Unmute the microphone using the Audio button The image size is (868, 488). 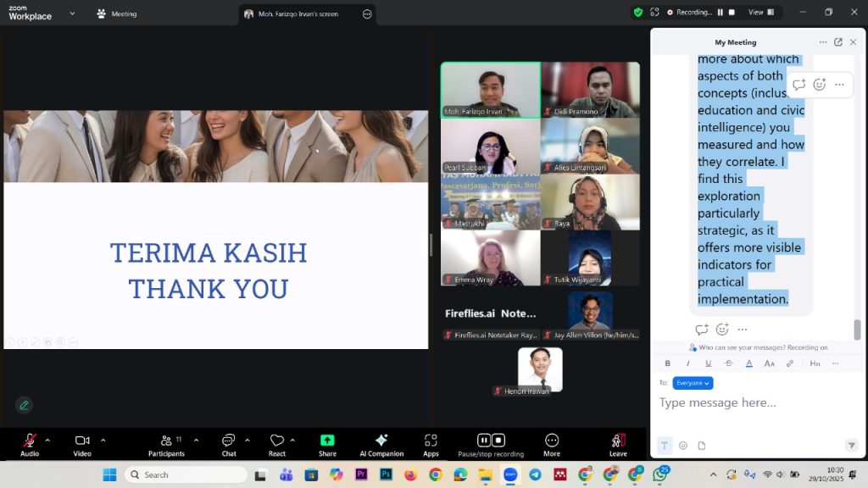(30, 441)
